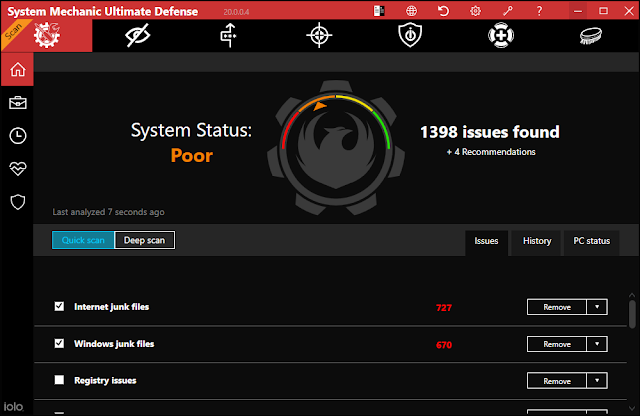Go to Home in the sidebar

(18, 69)
